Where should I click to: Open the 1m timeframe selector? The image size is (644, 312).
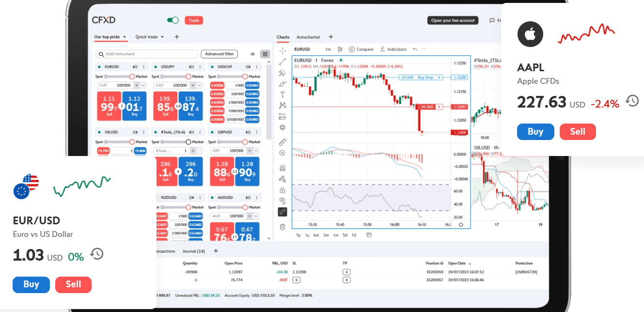[x=328, y=49]
